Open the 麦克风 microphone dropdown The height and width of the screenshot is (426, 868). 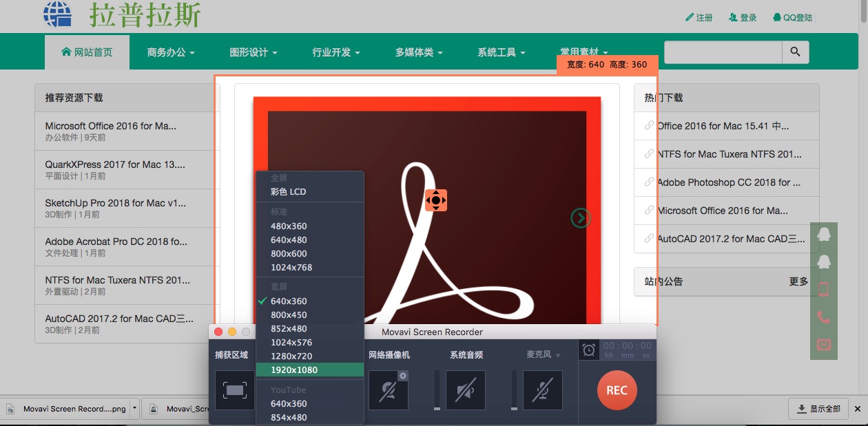click(x=544, y=355)
